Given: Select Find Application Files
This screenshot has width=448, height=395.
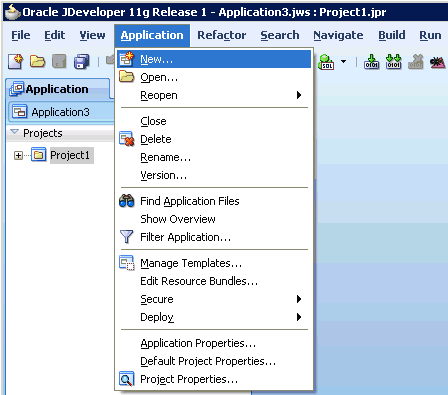Looking at the screenshot, I should [214, 201].
